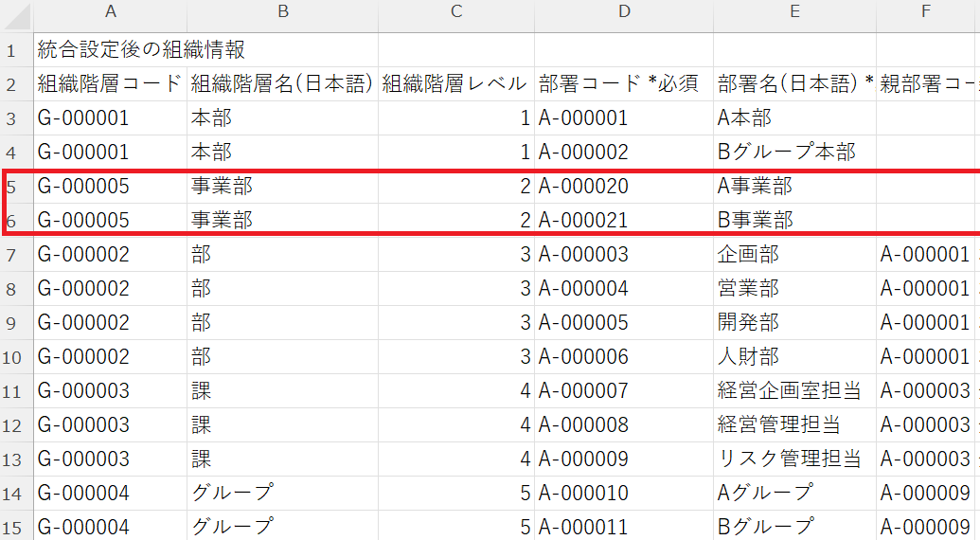
Task: Click header cell 組織階層コード
Action: coord(111,83)
